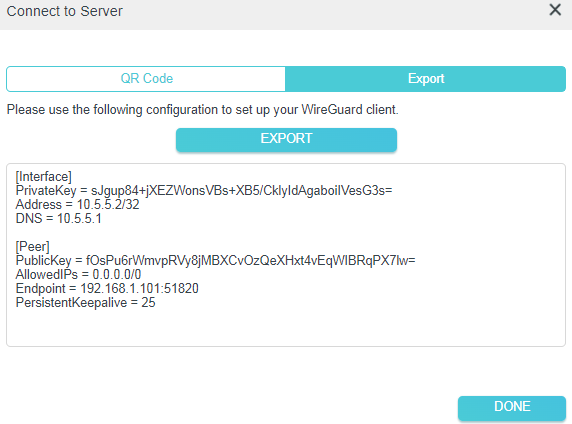Close the Connect to Server dialog
572x424 pixels.
click(x=555, y=10)
